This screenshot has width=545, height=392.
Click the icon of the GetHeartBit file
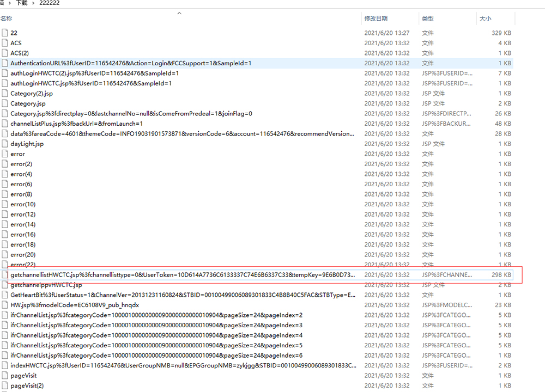click(5, 295)
